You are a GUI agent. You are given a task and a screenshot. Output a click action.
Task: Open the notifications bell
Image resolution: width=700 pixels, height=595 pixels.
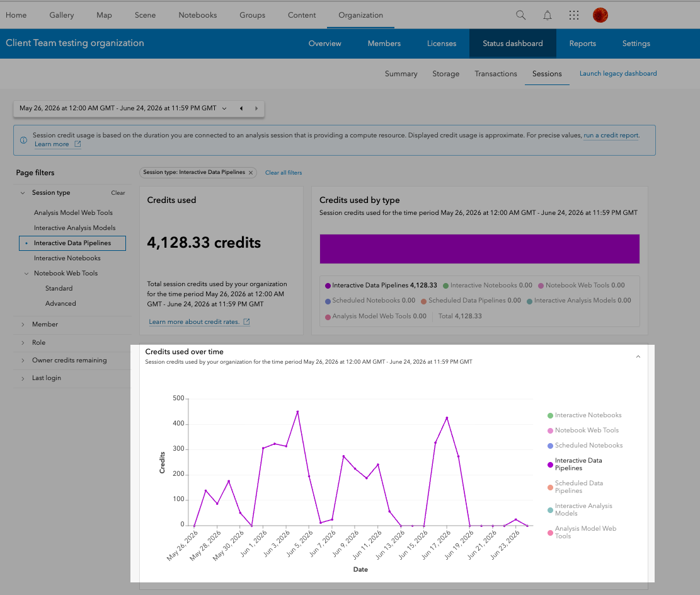[548, 15]
